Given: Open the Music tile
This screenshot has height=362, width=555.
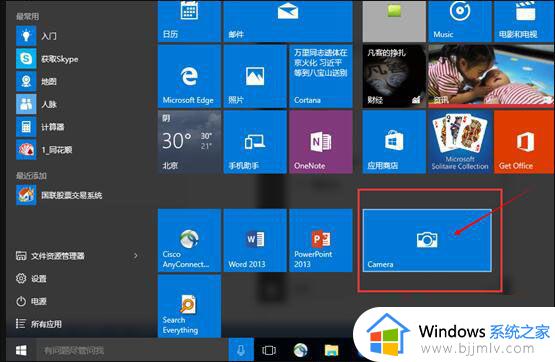Looking at the screenshot, I should [460, 21].
